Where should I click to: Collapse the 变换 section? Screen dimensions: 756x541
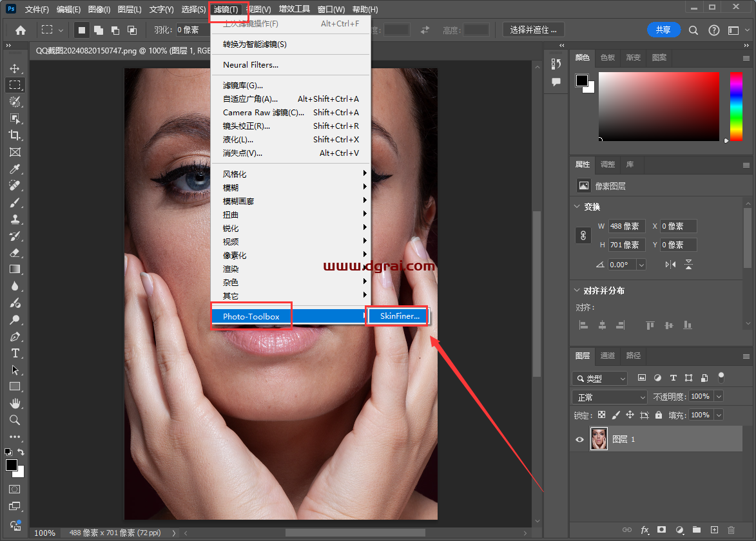(577, 206)
